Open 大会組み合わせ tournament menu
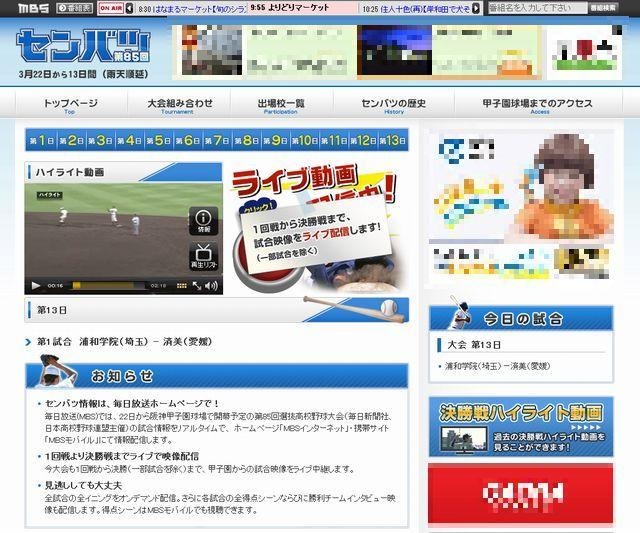Screen dimensions: 640x533 179,105
